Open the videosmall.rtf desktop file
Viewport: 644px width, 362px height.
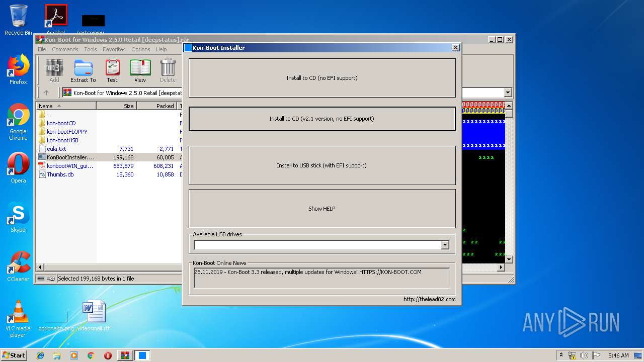[x=94, y=316]
